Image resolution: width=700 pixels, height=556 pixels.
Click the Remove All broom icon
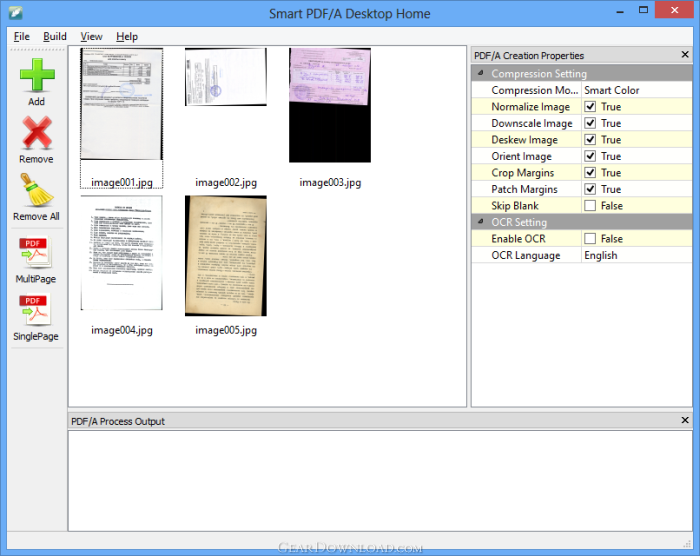(36, 190)
